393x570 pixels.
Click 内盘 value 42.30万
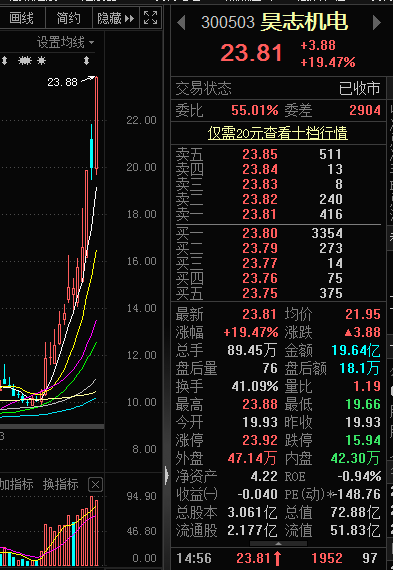pyautogui.click(x=356, y=458)
